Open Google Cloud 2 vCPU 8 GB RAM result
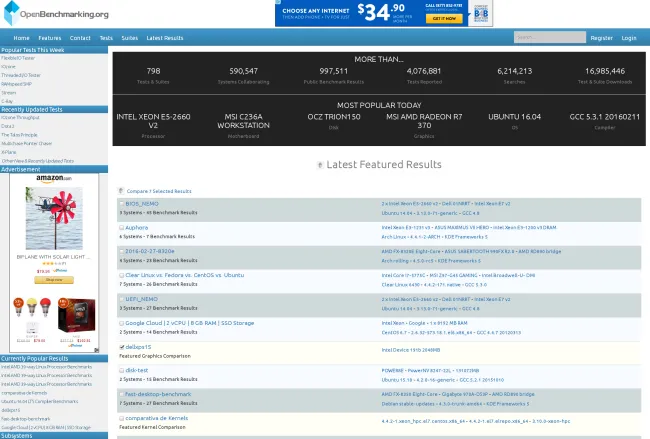This screenshot has height=439, width=650. click(x=189, y=323)
